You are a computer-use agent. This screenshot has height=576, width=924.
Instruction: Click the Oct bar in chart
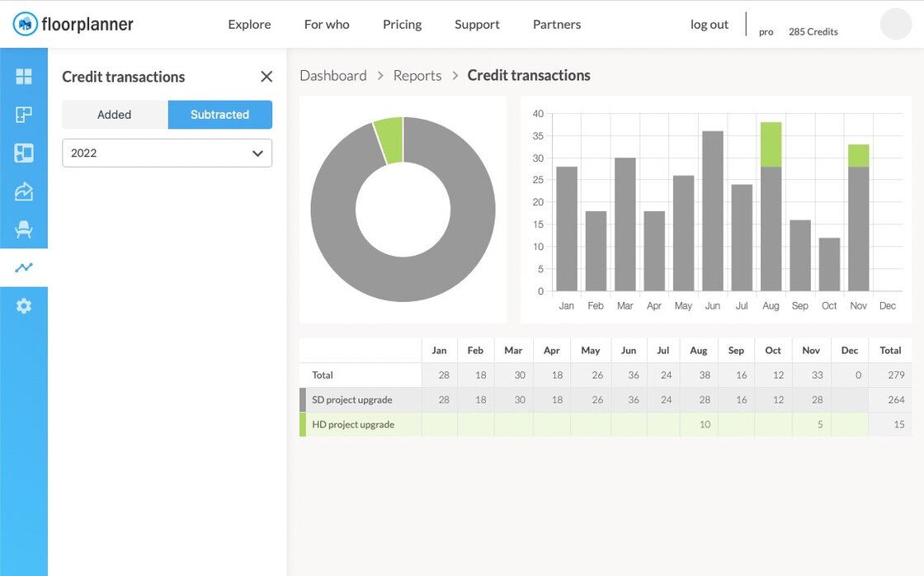tap(829, 264)
